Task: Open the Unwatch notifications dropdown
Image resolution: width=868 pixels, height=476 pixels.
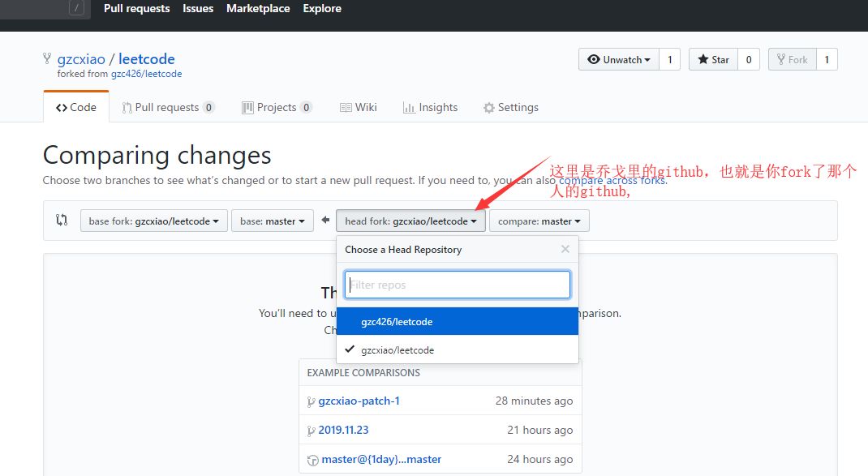Action: pyautogui.click(x=619, y=59)
